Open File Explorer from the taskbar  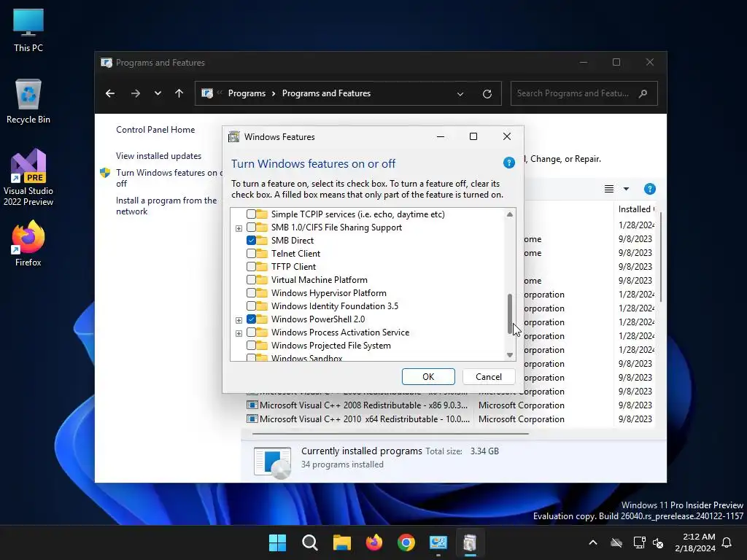pos(341,542)
